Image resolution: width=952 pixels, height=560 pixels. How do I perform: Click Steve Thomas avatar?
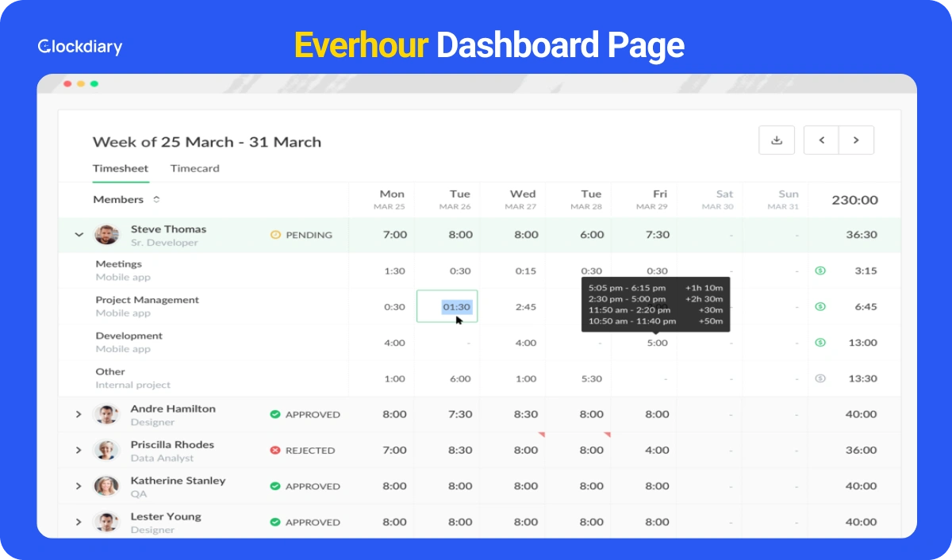pyautogui.click(x=106, y=235)
